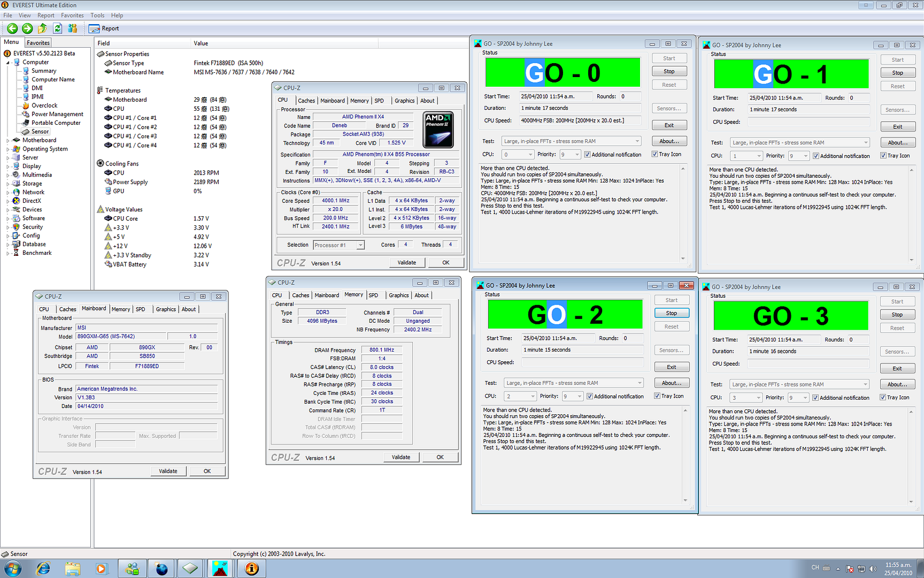Click the Network globe icon in the tree
Viewport: 924px width, 578px height.
click(x=17, y=192)
